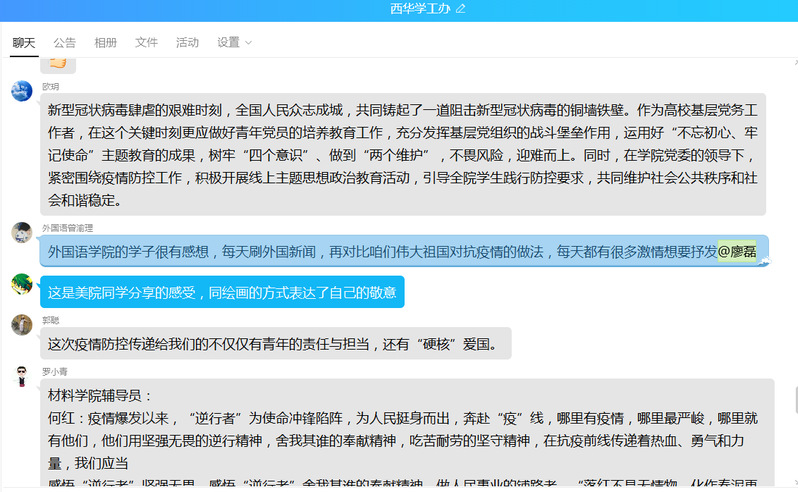Click the sender name 罗小青
Viewport: 798px width, 492px height.
pyautogui.click(x=54, y=371)
